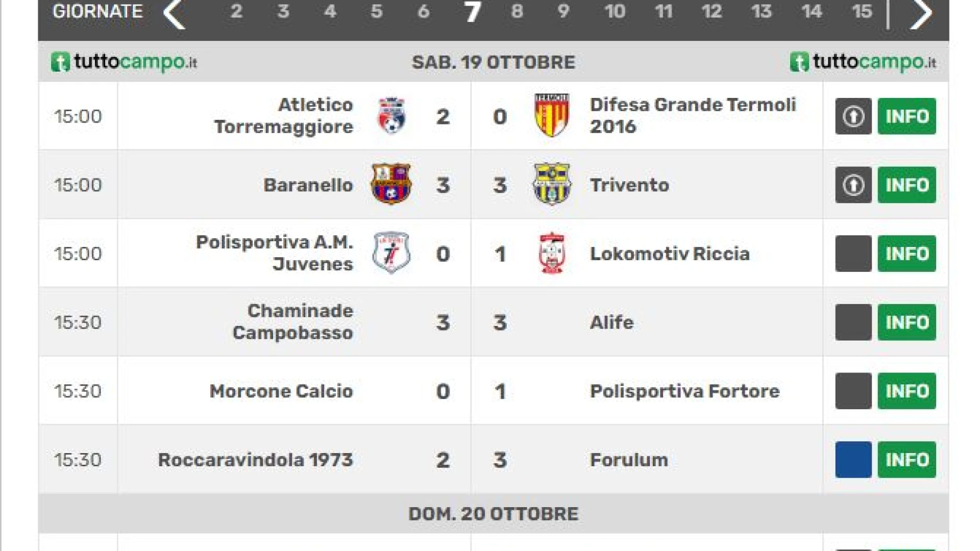Click the Baranello team logo

391,184
